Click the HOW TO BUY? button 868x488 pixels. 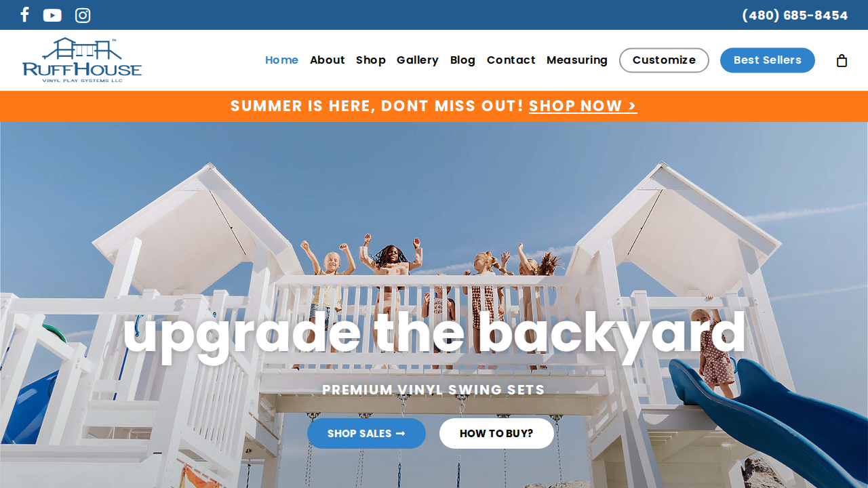click(x=496, y=433)
